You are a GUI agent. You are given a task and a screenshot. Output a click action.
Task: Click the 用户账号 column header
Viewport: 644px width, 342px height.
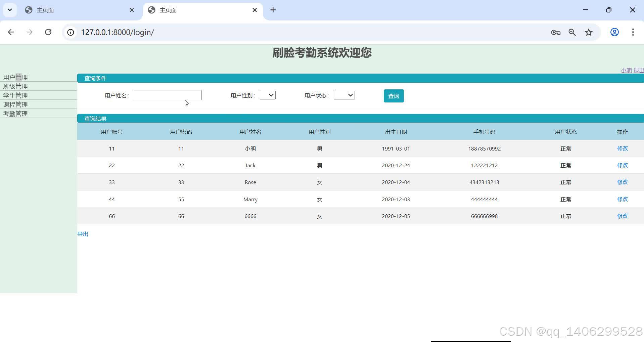(x=112, y=132)
